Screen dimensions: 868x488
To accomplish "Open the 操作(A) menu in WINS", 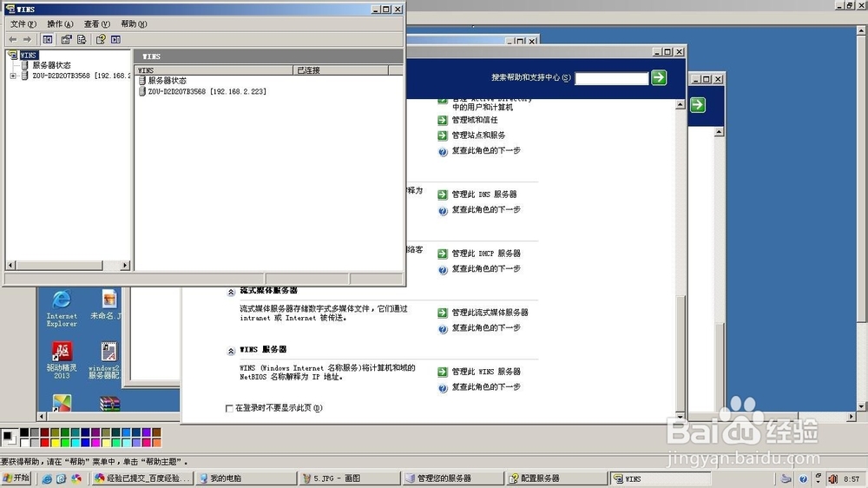I will 60,23.
